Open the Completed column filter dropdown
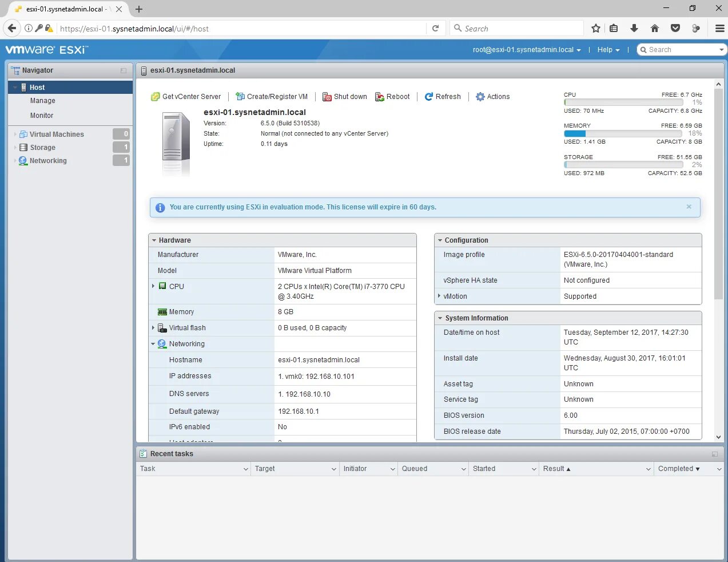 click(x=719, y=469)
